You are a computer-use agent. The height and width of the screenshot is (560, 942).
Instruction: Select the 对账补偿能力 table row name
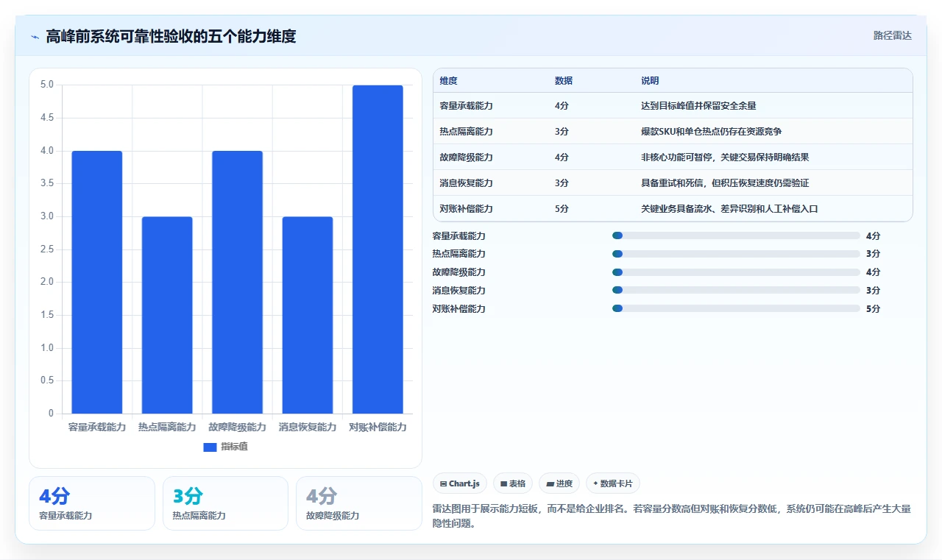(467, 209)
